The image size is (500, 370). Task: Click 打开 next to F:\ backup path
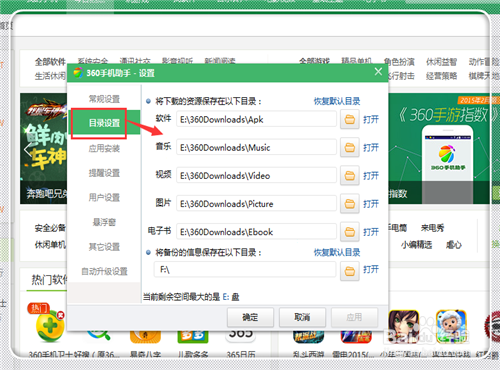coord(371,269)
